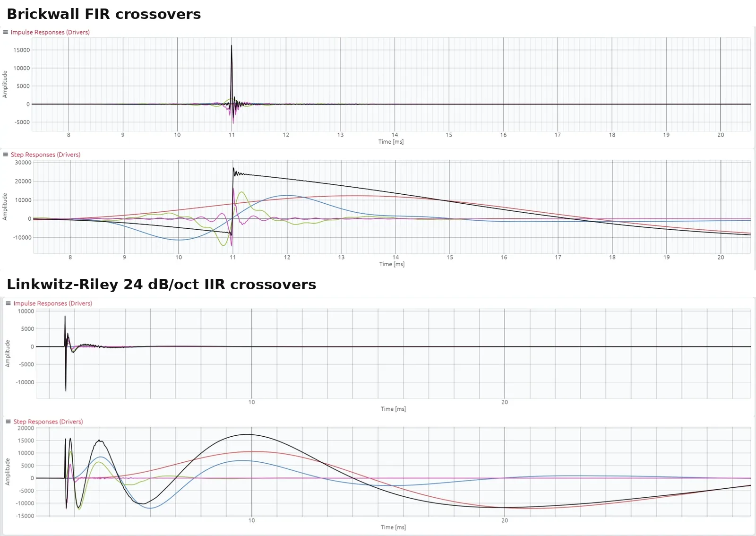Viewport: 756px width, 536px height.
Task: Click the Amplitude axis label of Linkwitz-Riley impulse chart
Action: coord(7,354)
